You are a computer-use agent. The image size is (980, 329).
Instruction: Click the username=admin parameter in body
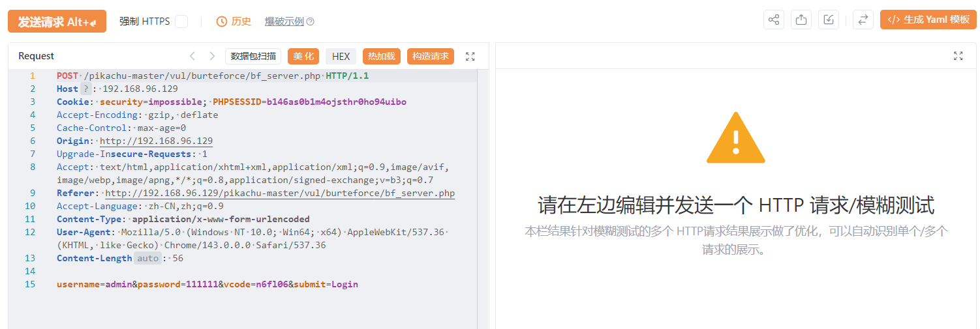95,284
